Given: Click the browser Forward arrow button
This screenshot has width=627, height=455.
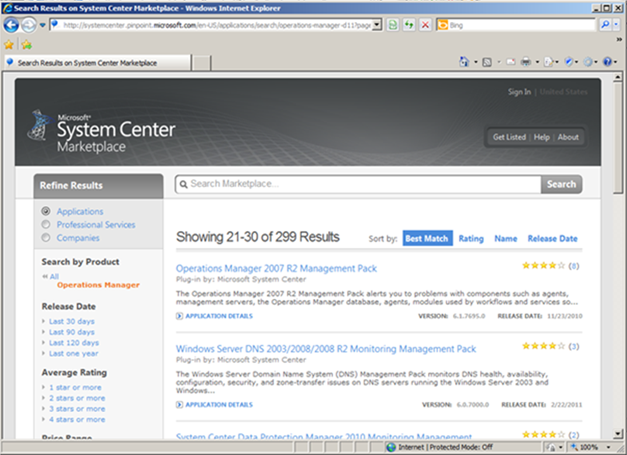Looking at the screenshot, I should click(28, 25).
